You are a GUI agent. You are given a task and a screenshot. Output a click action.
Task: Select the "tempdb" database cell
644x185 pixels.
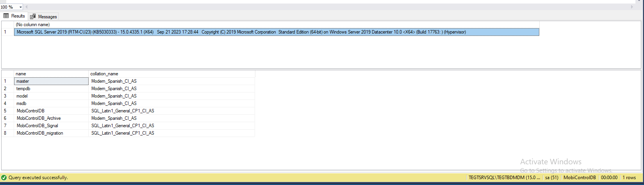pos(51,89)
